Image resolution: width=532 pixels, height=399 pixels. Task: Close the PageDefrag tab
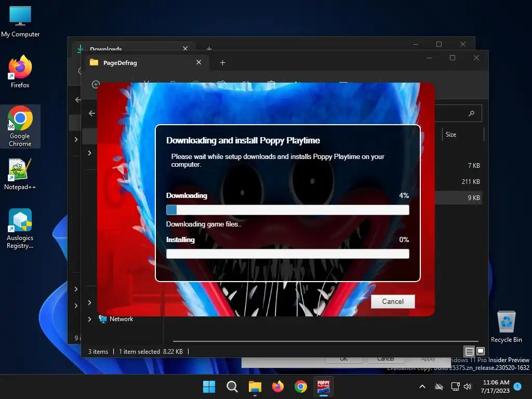pos(199,62)
